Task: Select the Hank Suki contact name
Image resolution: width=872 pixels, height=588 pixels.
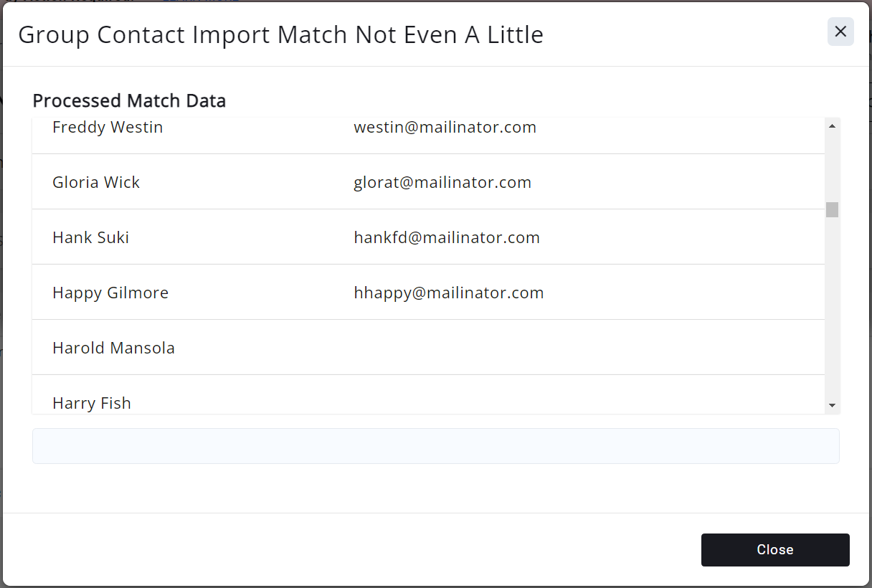Action: point(91,237)
